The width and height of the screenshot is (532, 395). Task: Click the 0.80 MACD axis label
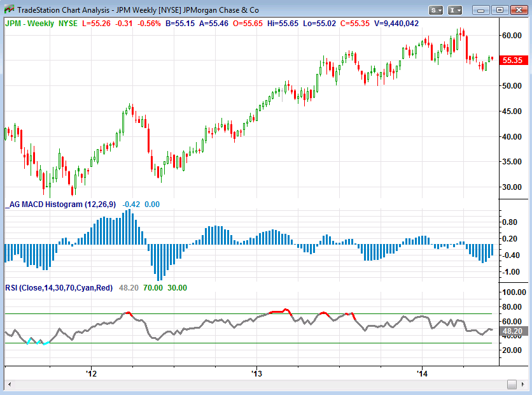[510, 222]
